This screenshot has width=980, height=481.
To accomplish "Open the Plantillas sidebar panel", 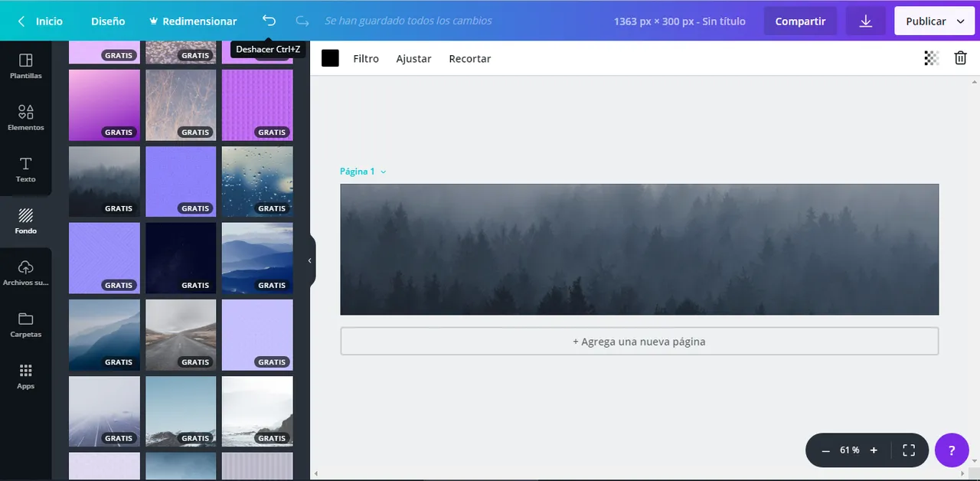I will point(26,66).
